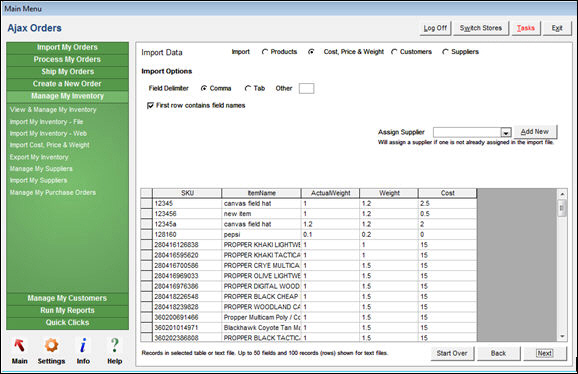Image resolution: width=578 pixels, height=374 pixels.
Task: Open the Assign Supplier dropdown arrow
Action: pyautogui.click(x=506, y=133)
